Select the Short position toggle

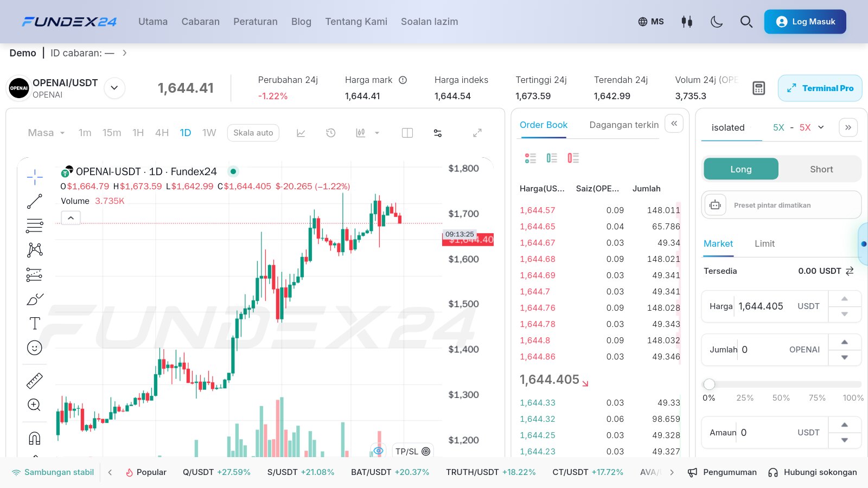coord(821,169)
